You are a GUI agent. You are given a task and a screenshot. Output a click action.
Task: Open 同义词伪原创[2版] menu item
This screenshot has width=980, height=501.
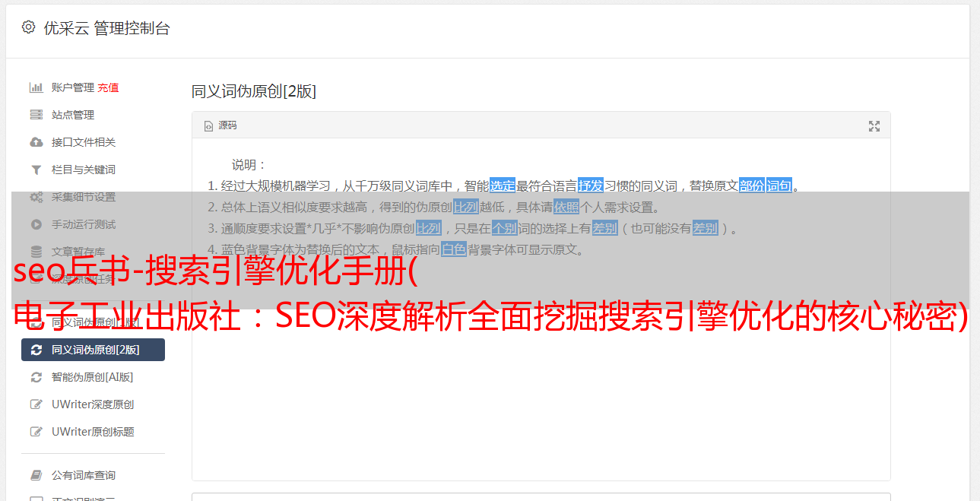[x=93, y=350]
